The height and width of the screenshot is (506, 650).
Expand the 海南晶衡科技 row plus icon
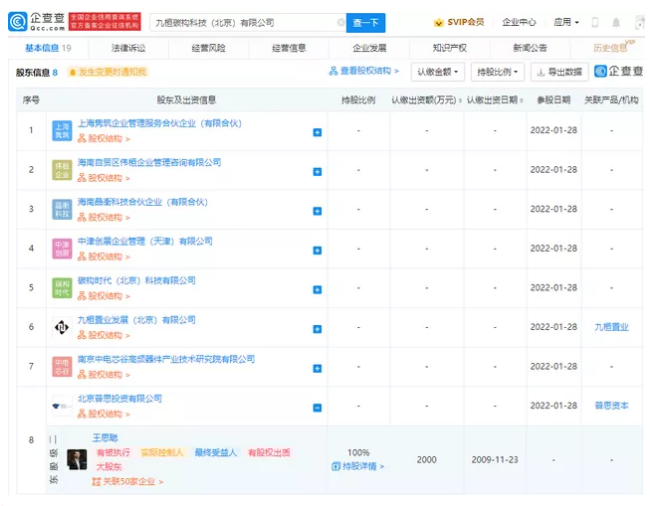pos(317,211)
